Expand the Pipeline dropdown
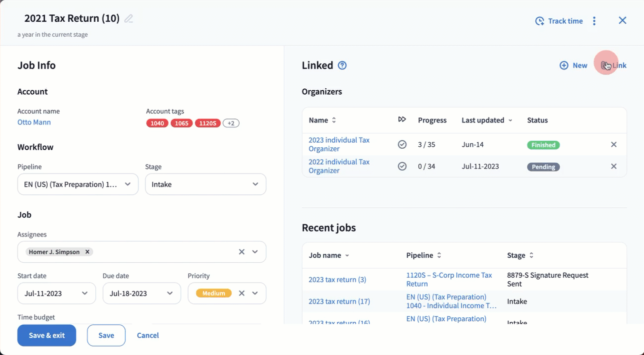 tap(128, 184)
